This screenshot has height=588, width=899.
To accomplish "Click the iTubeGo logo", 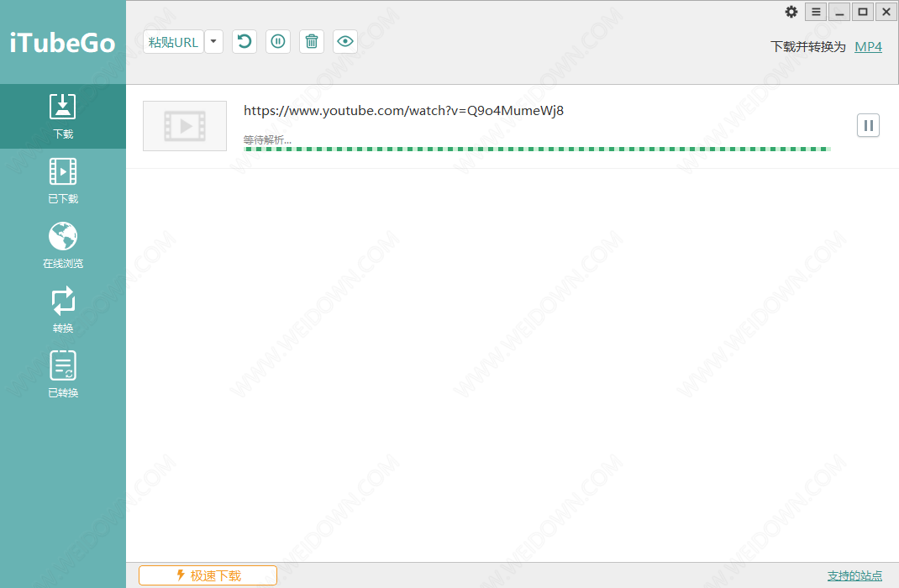I will tap(62, 43).
